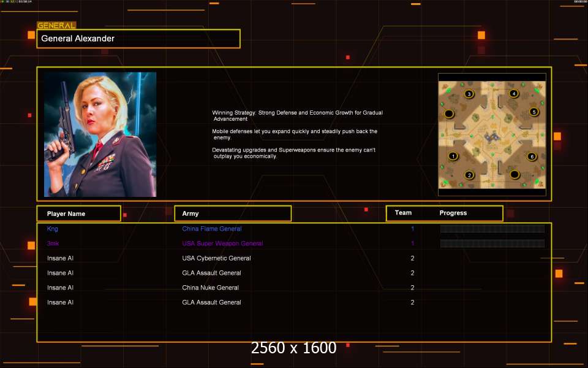Click the desert map preview thumbnail

492,134
